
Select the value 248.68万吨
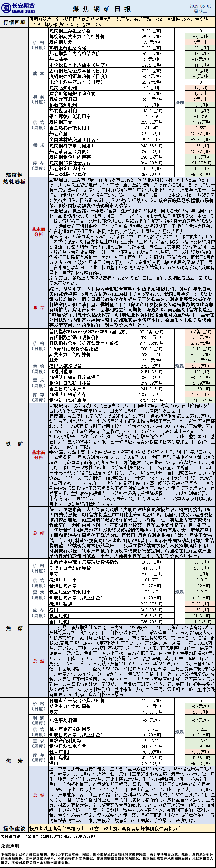[151, 146]
